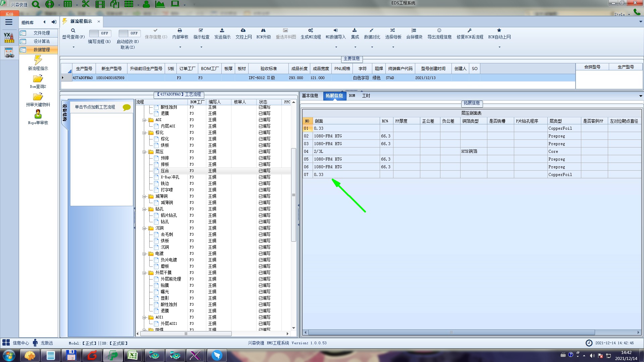Click the green laptop icon
The height and width of the screenshot is (362, 644).
pos(175,4)
